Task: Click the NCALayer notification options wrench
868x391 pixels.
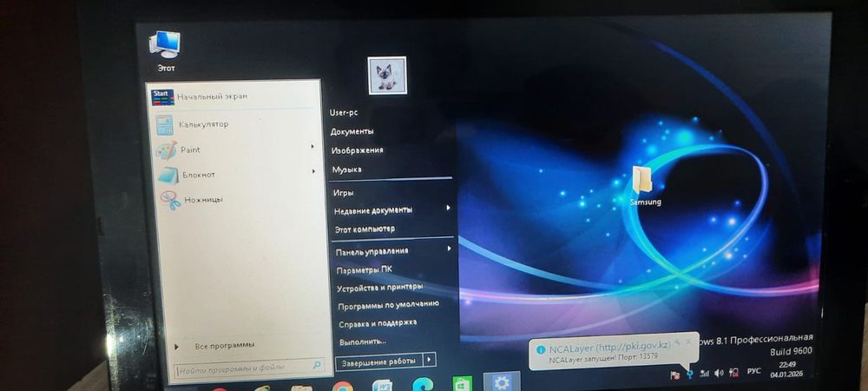Action: pos(676,342)
